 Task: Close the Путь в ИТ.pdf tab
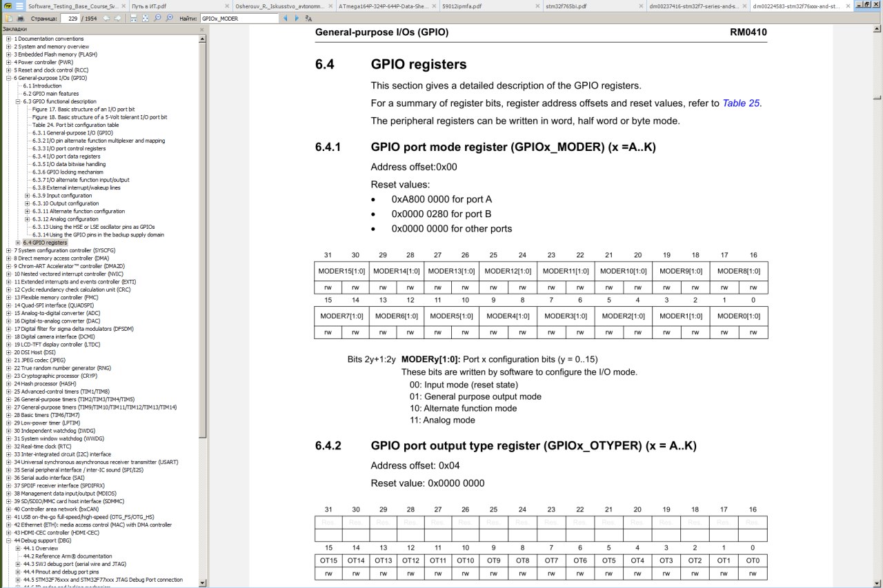(227, 6)
